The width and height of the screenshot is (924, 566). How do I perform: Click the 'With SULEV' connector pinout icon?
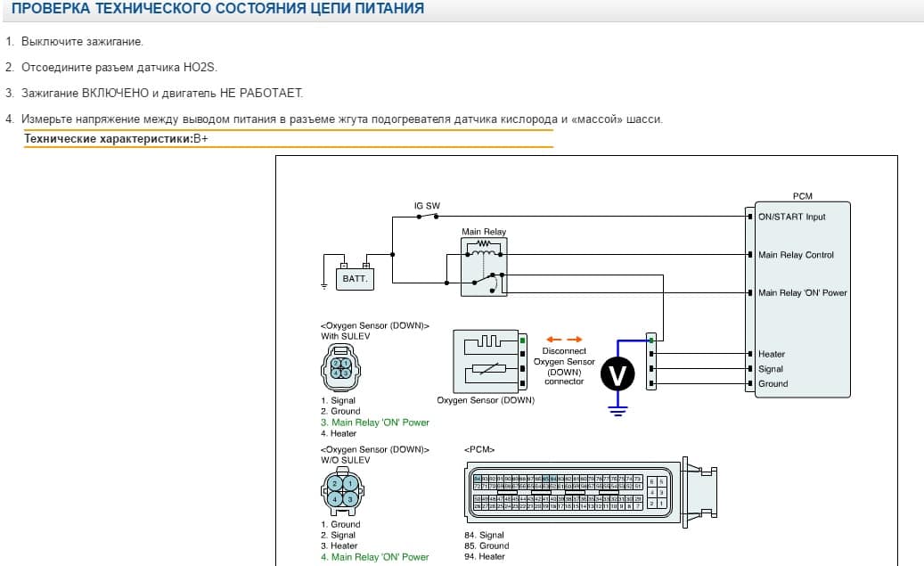(x=340, y=368)
